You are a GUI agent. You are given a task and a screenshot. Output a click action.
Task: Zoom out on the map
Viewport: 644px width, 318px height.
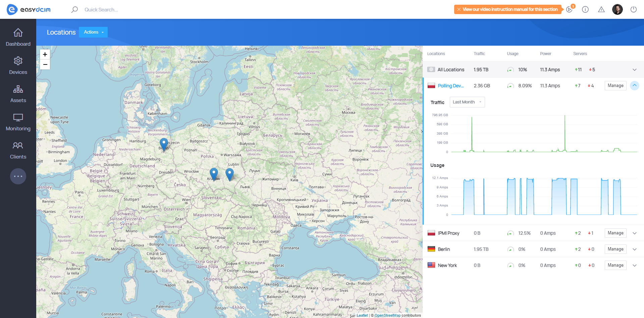click(x=45, y=64)
